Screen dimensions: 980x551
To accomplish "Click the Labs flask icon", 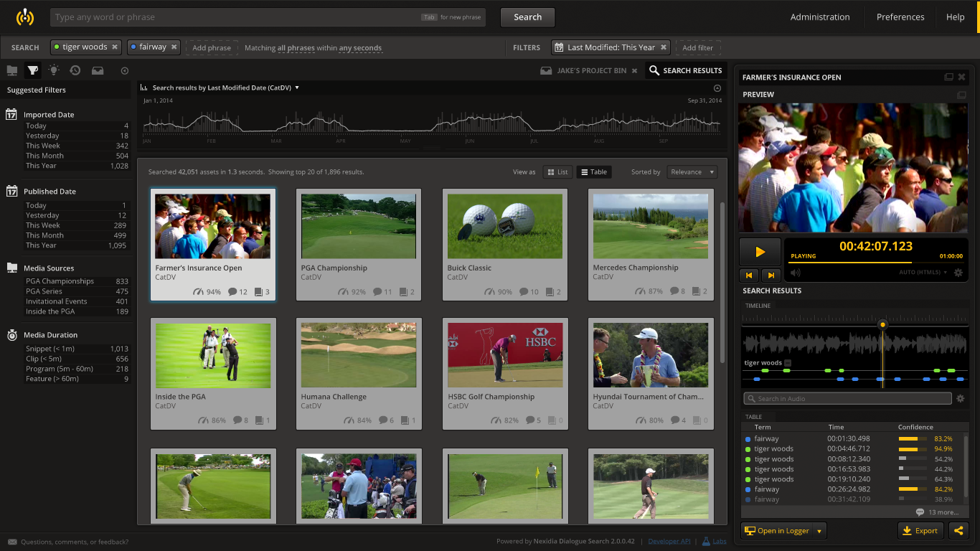I will [x=706, y=541].
